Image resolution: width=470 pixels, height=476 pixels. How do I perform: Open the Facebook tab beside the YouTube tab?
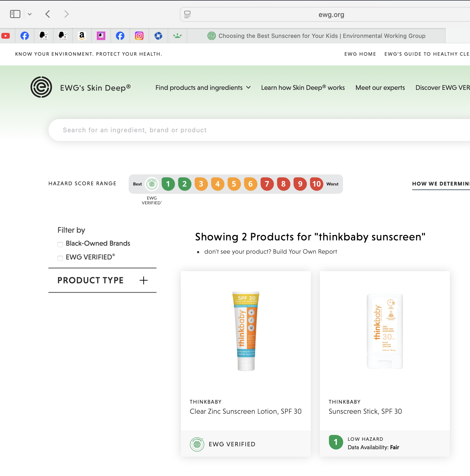(x=25, y=36)
